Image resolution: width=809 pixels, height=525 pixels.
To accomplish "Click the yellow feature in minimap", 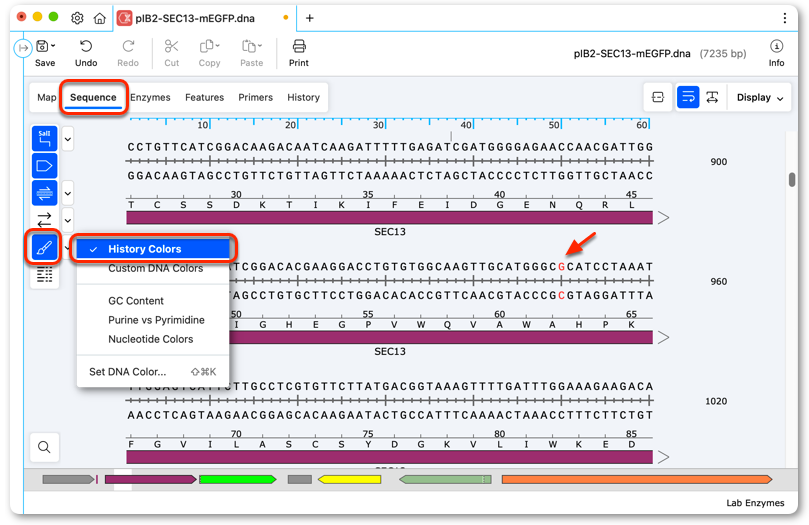I will point(349,480).
